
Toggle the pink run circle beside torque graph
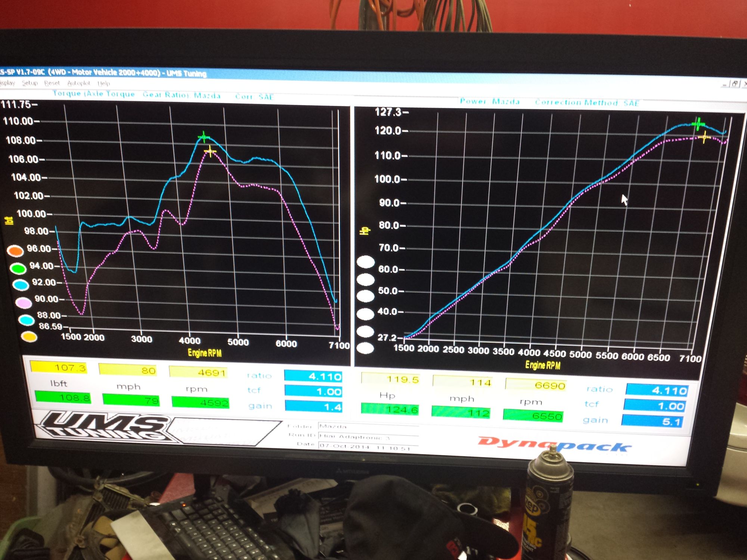tap(24, 302)
